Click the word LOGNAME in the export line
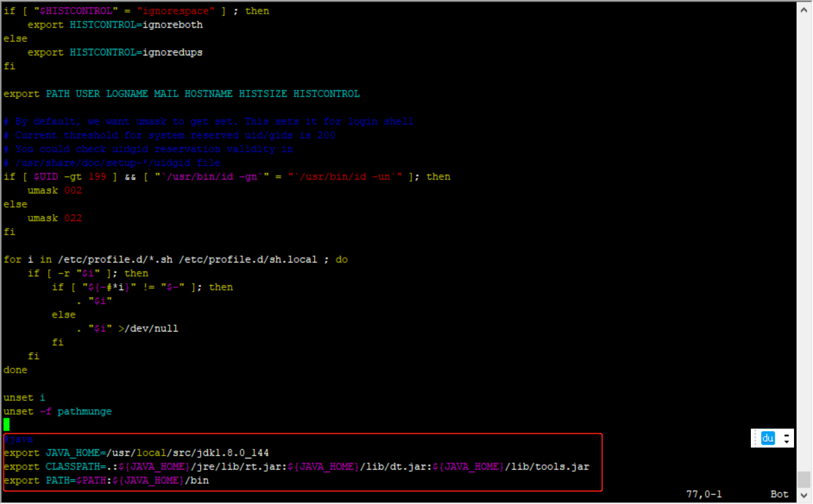 point(127,94)
